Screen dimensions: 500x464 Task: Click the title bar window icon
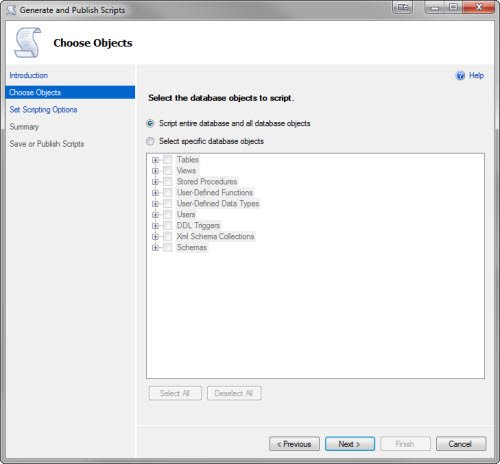[x=11, y=10]
